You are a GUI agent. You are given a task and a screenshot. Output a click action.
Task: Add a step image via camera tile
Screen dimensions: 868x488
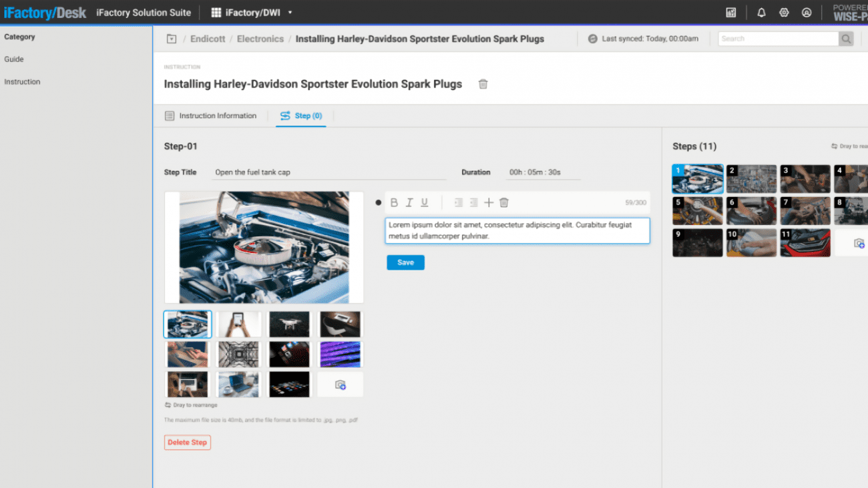point(340,385)
